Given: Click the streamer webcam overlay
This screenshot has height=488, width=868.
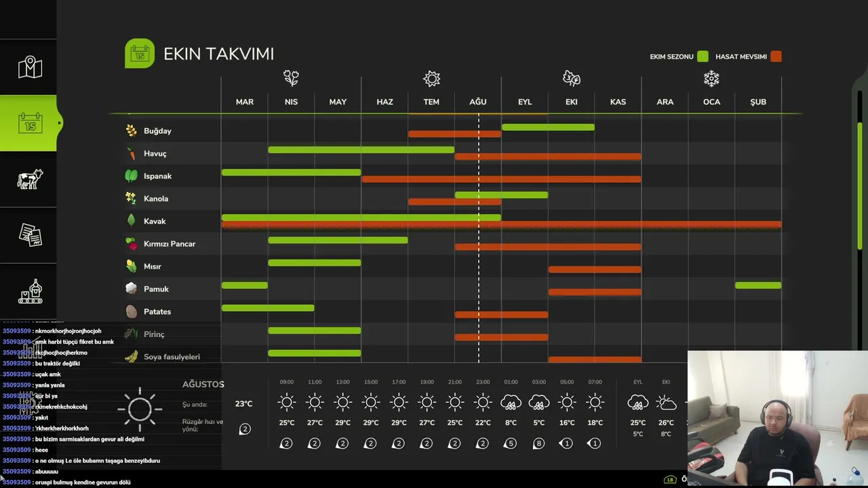Looking at the screenshot, I should click(x=778, y=419).
